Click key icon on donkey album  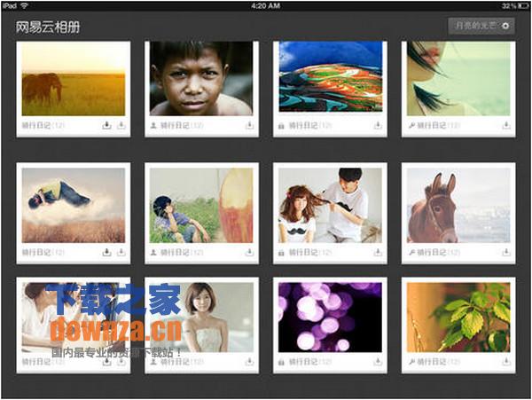pyautogui.click(x=411, y=253)
